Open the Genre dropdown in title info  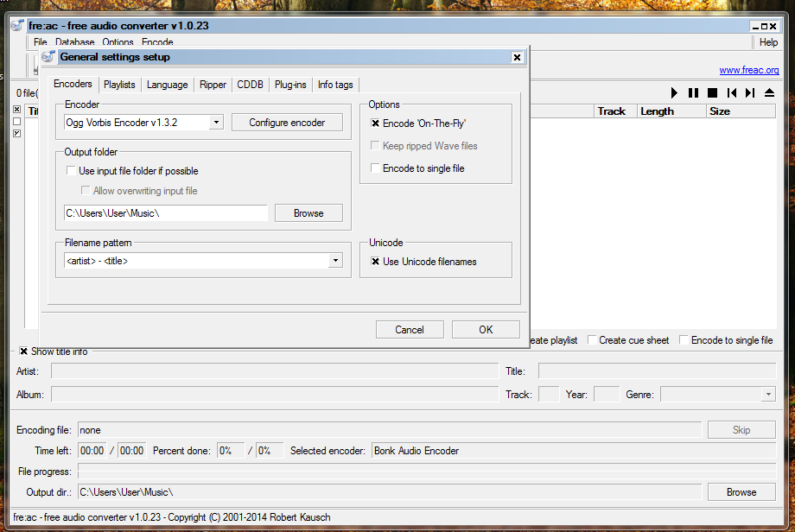[x=768, y=394]
